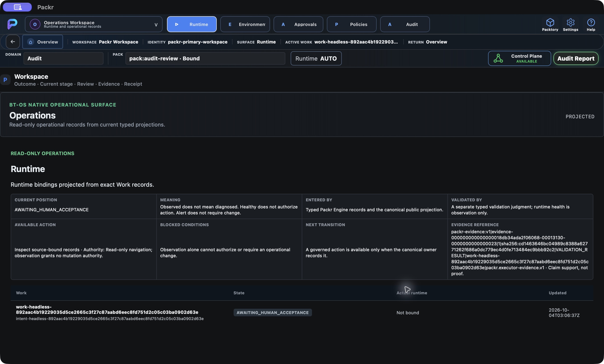Click the Updated column header
This screenshot has height=364, width=604.
click(557, 293)
